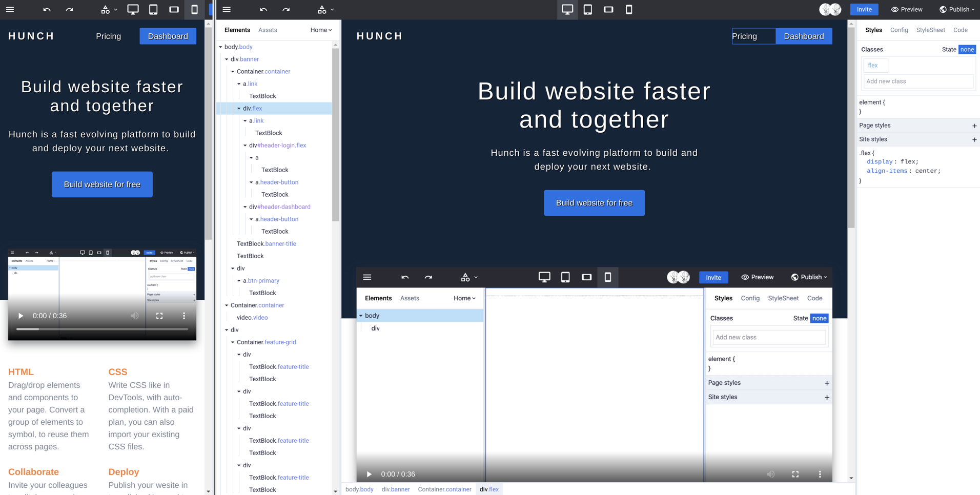Viewport: 980px width, 495px height.
Task: Click the Invite button at top right
Action: [864, 10]
